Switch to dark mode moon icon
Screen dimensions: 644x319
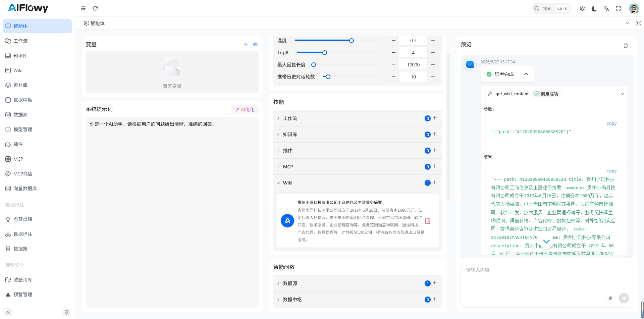[x=594, y=8]
